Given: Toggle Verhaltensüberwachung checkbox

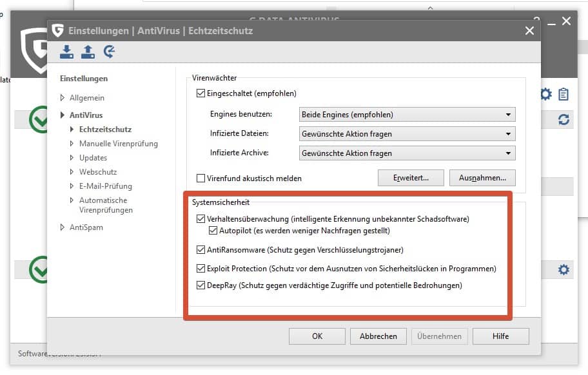Looking at the screenshot, I should [x=201, y=219].
